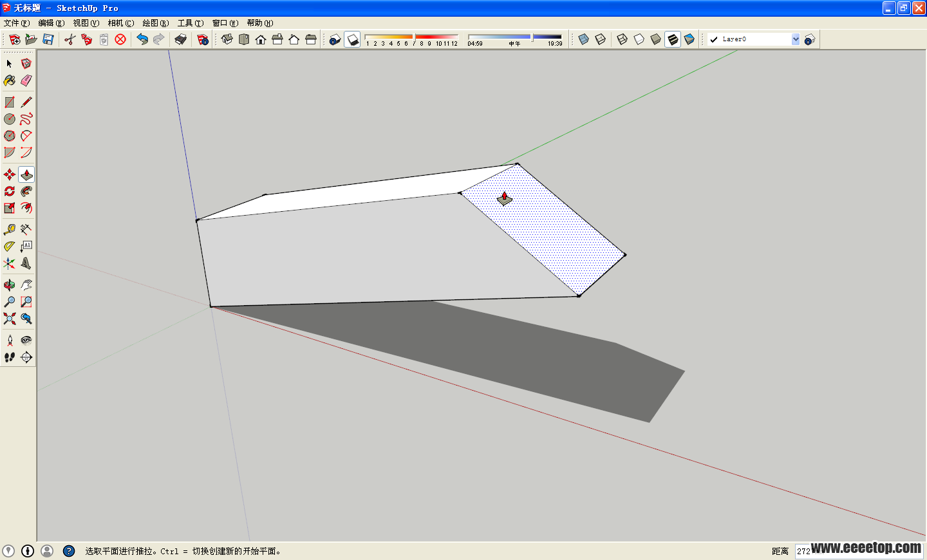Switch to the Monochrome face style
The image size is (927, 560).
coord(689,39)
